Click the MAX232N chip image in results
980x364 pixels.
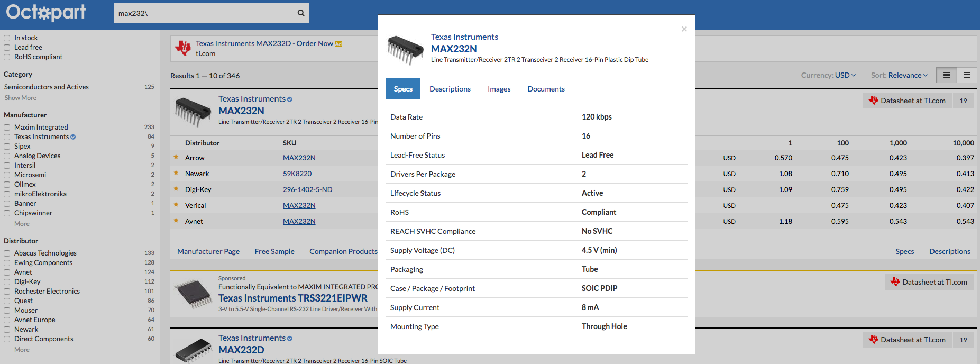193,112
